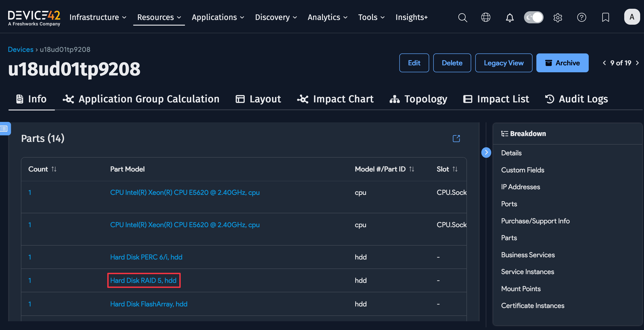Click the bookmark icon in header
Viewport: 644px width, 330px height.
click(605, 17)
